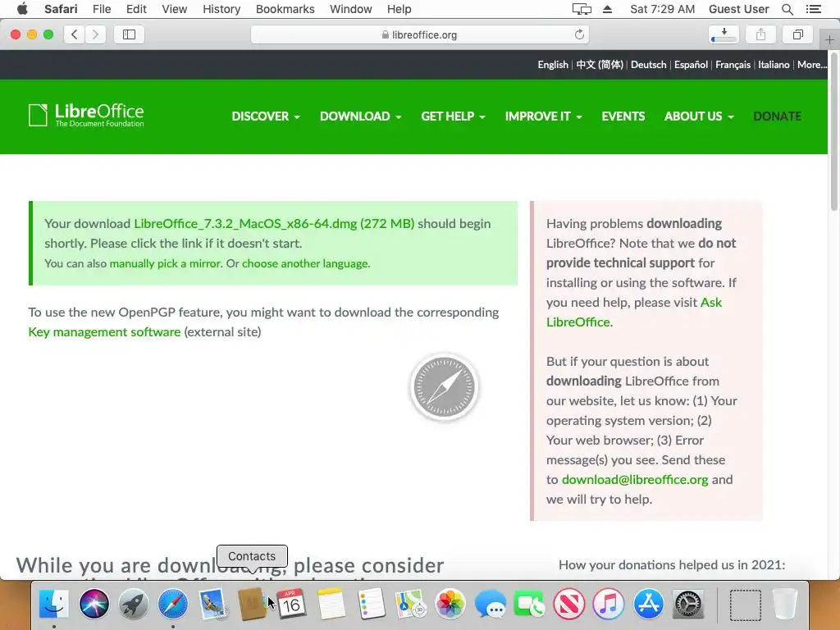Reload the libreoffice.org page
Image resolution: width=840 pixels, height=630 pixels.
(579, 34)
